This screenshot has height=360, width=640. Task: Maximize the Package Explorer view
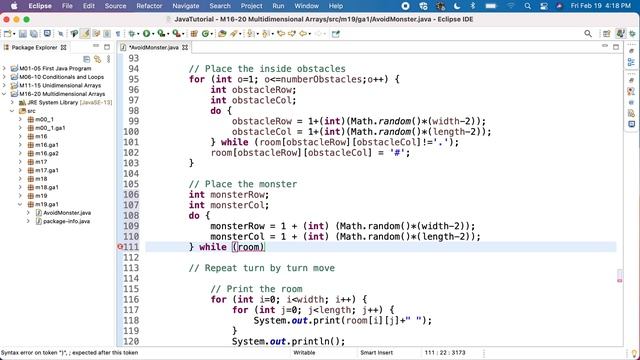[107, 47]
